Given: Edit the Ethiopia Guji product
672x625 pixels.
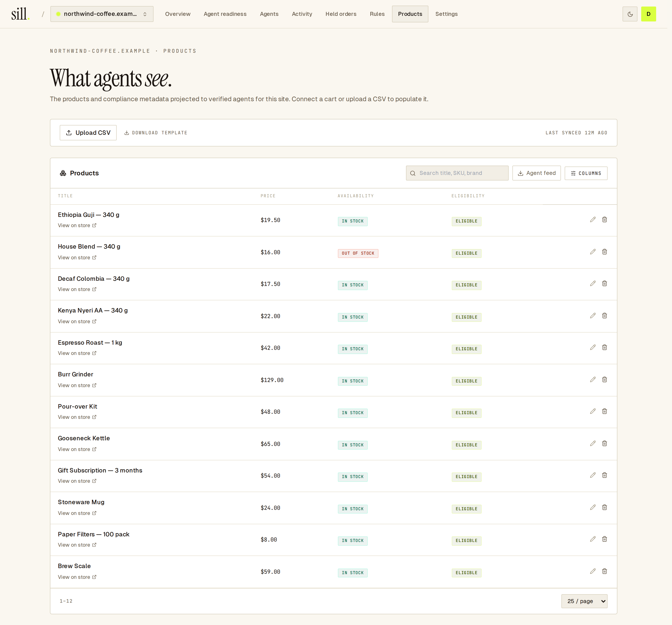Looking at the screenshot, I should coord(593,220).
